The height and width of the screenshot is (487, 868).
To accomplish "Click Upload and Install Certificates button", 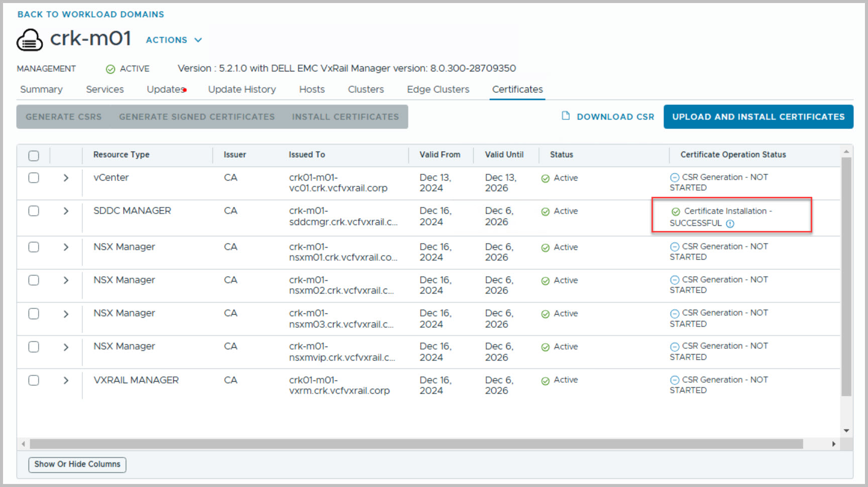I will (x=758, y=116).
